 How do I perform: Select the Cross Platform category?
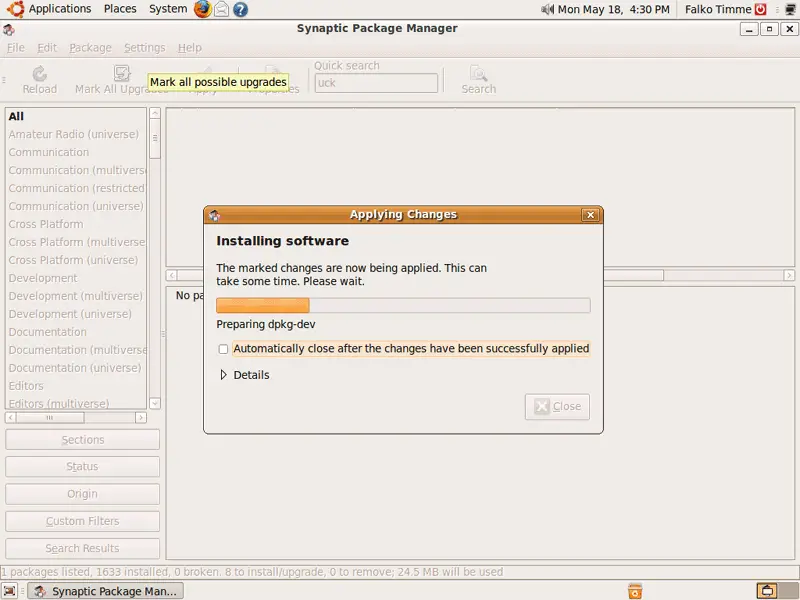pyautogui.click(x=76, y=224)
